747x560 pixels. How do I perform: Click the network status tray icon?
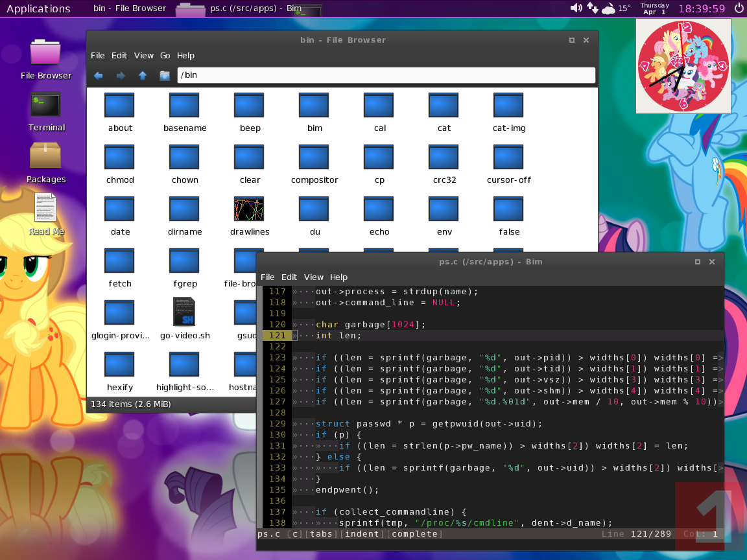tap(593, 8)
